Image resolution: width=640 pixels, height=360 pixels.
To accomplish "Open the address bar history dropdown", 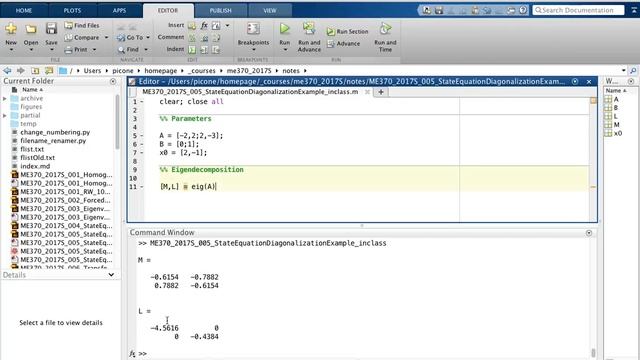I will [x=624, y=71].
